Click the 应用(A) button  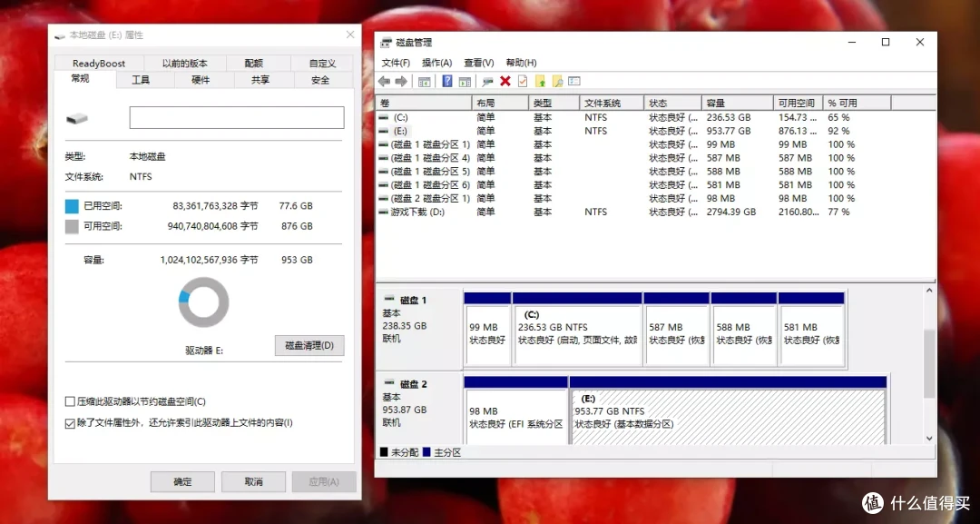pos(324,482)
